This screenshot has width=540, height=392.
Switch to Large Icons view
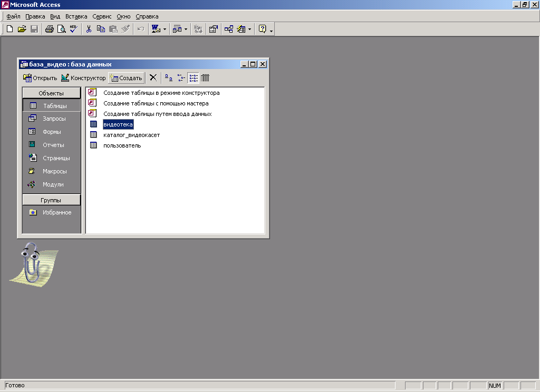click(x=169, y=78)
